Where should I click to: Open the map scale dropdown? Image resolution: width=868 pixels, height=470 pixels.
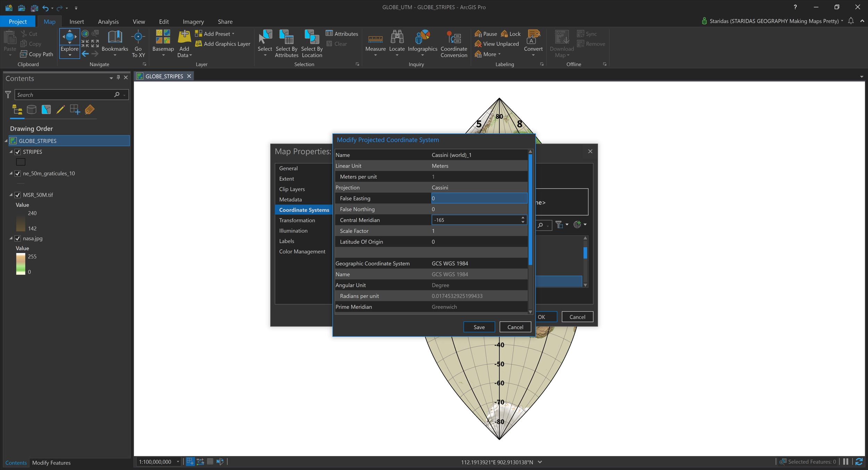pos(178,462)
